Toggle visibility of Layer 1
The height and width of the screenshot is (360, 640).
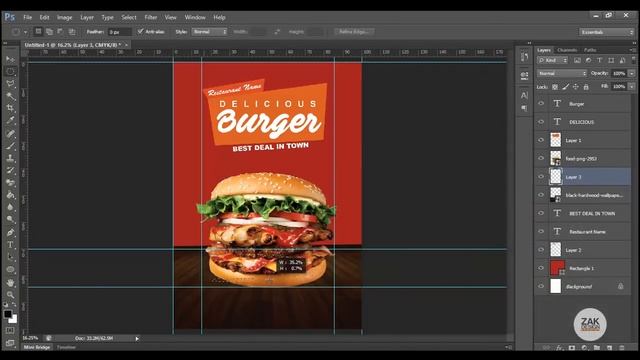coord(541,140)
